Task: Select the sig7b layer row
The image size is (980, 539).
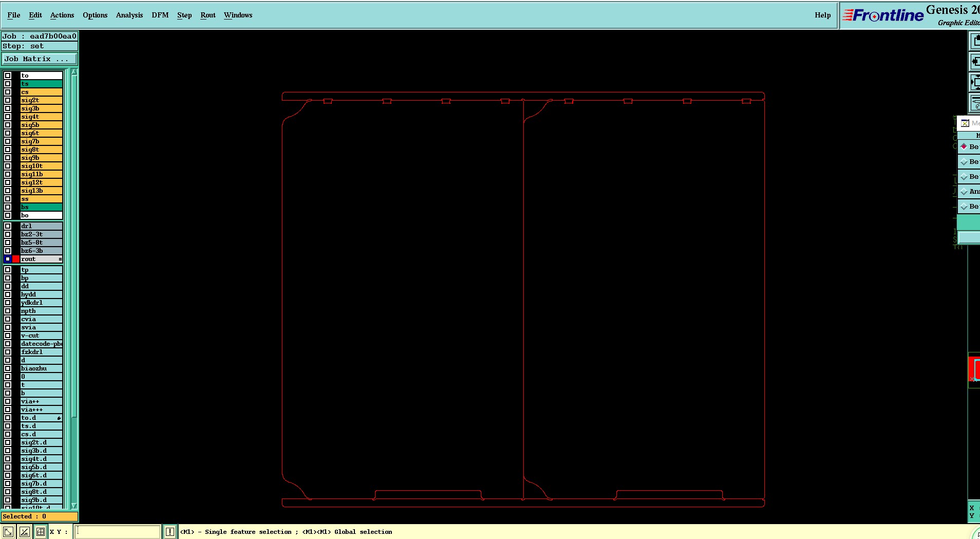Action: [x=41, y=141]
